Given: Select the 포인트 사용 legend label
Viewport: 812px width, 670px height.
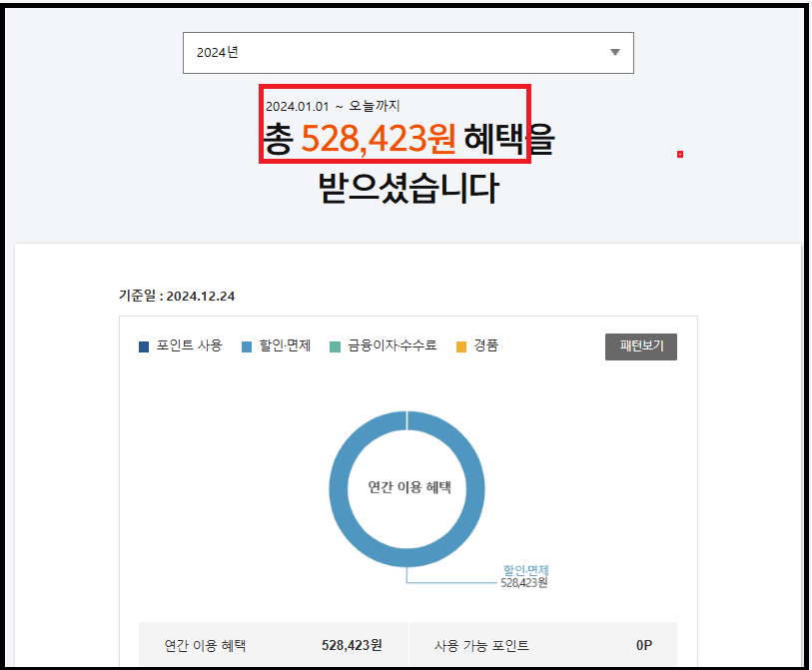Looking at the screenshot, I should 189,346.
